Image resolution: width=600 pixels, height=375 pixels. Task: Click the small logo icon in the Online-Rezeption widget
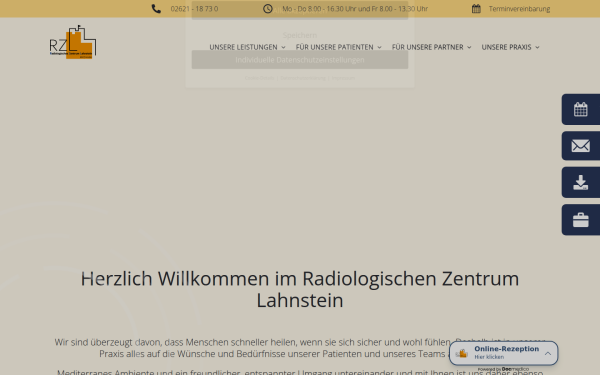pos(462,353)
